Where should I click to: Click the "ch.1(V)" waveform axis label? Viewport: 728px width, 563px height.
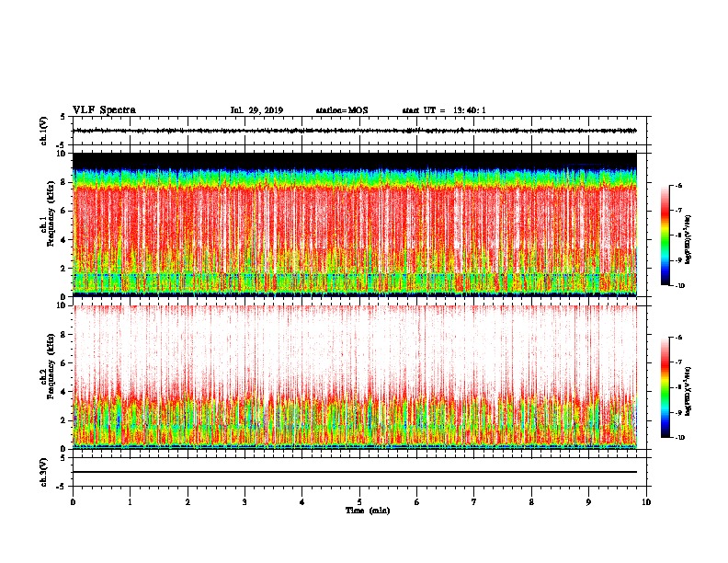tap(44, 131)
